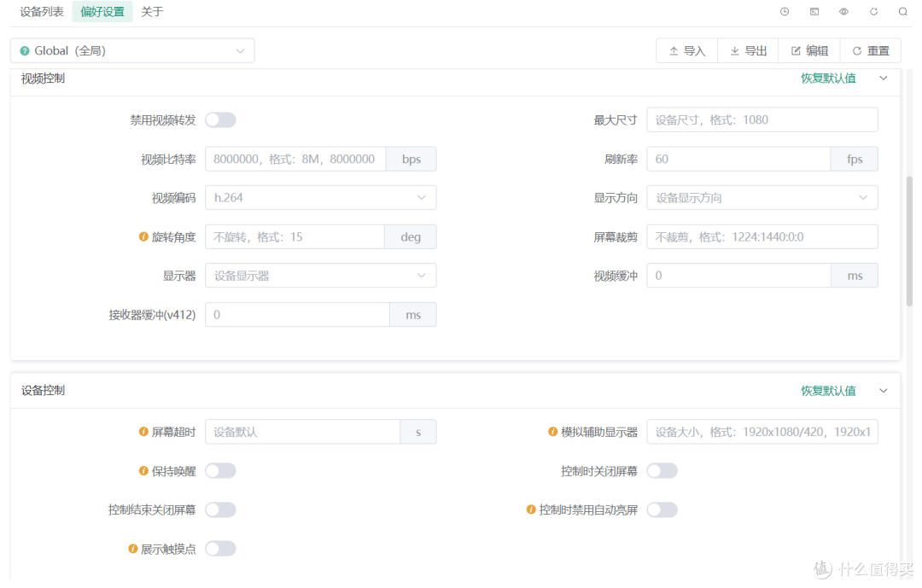The width and height of the screenshot is (922, 588).
Task: Open the Global (全局) scope dropdown
Action: click(132, 50)
